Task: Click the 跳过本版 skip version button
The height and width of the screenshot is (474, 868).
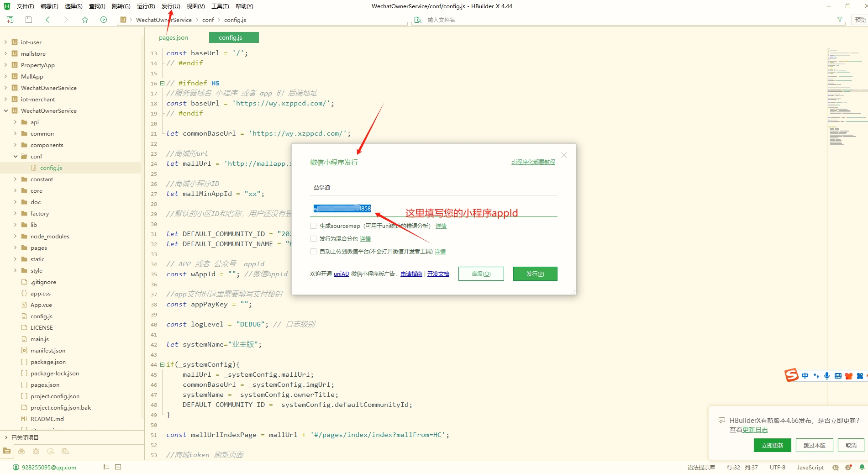Action: click(815, 445)
